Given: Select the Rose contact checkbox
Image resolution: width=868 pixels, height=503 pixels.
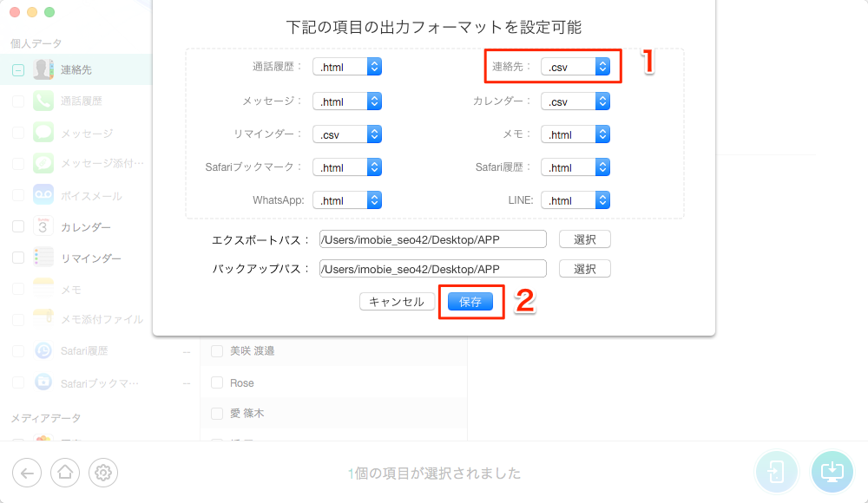Looking at the screenshot, I should (217, 382).
